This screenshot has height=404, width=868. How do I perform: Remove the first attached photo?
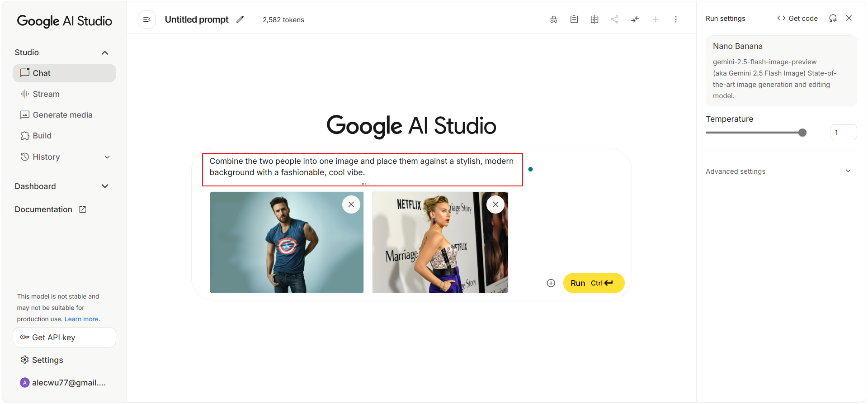351,204
